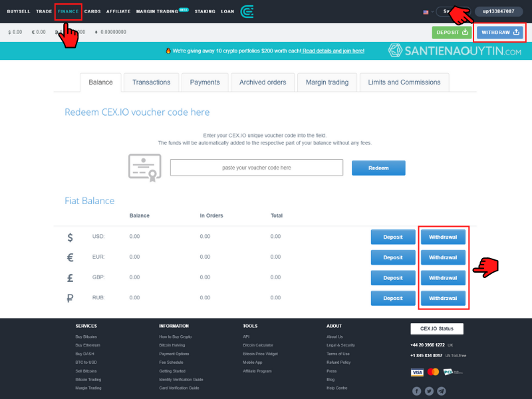532x399 pixels.
Task: Open Buy Bitcoins footer link
Action: 86,337
